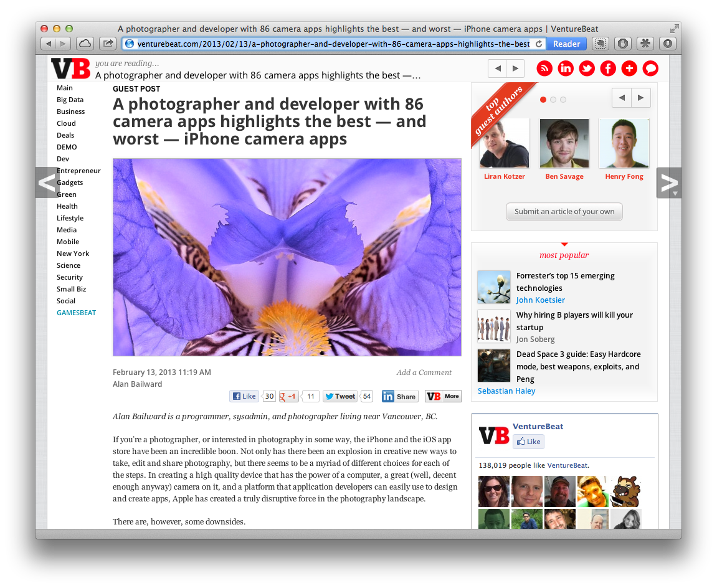Click large right arrow on page edge
The width and height of the screenshot is (717, 588).
click(x=669, y=183)
